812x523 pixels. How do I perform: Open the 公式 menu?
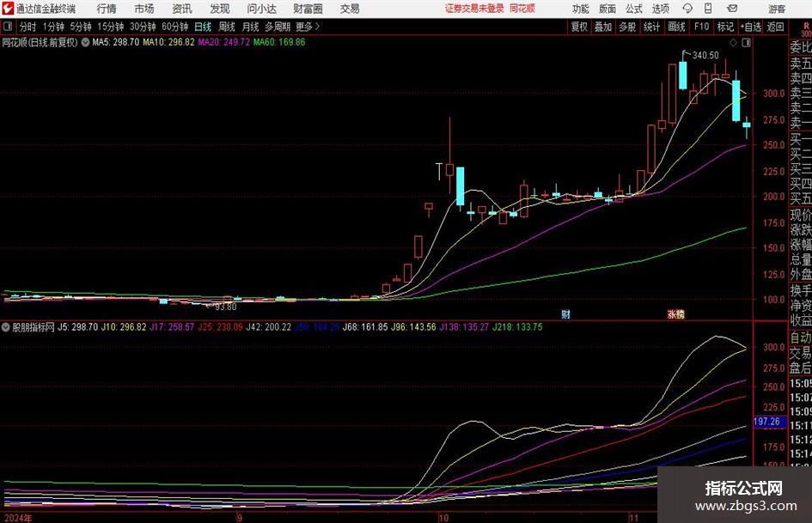click(634, 9)
